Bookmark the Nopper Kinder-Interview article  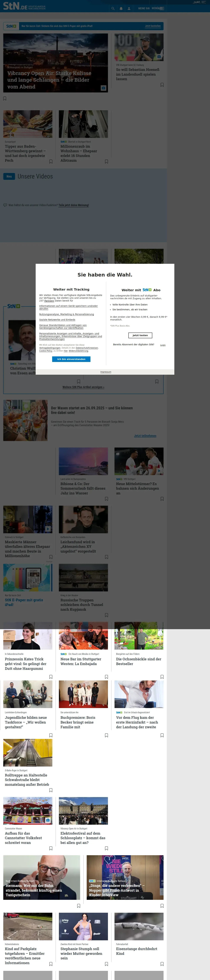coord(162,906)
